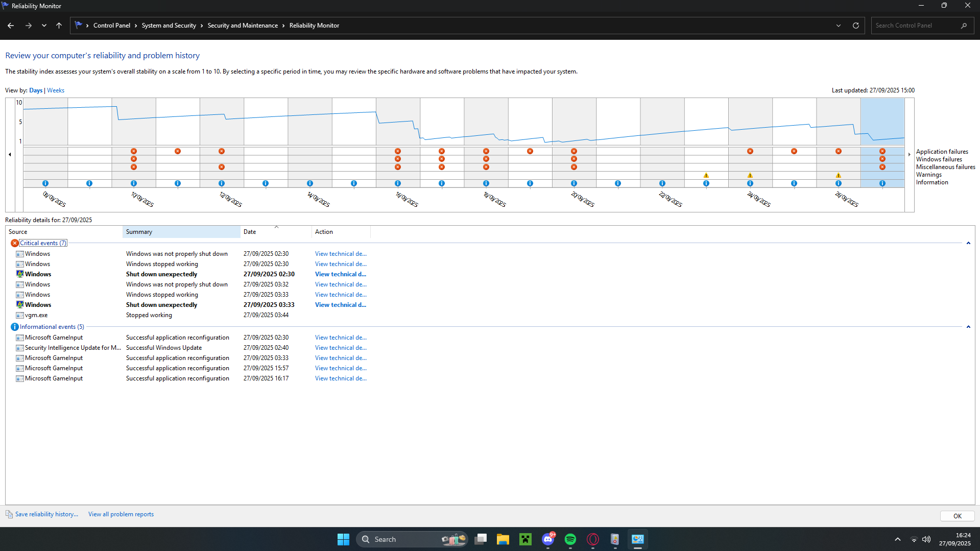The image size is (980, 551).
Task: Click Save reliability history link
Action: coord(46,514)
